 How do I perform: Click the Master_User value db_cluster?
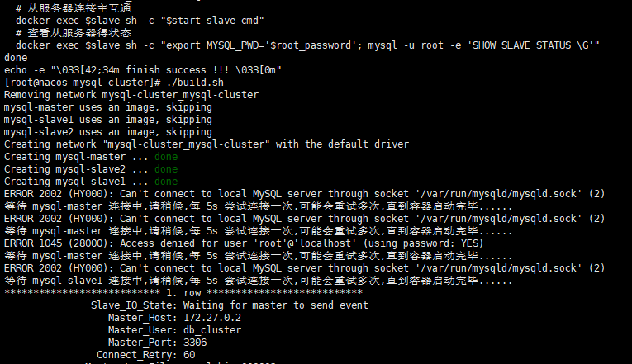pos(212,330)
